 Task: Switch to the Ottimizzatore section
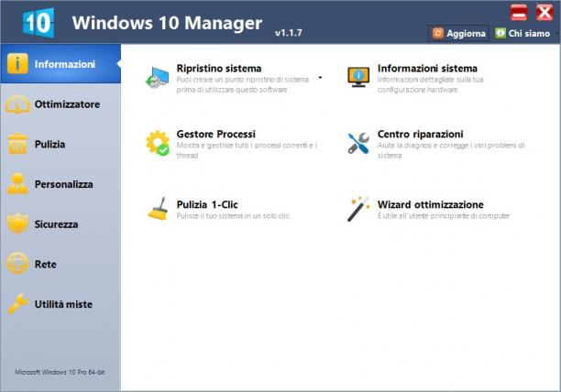pos(67,104)
